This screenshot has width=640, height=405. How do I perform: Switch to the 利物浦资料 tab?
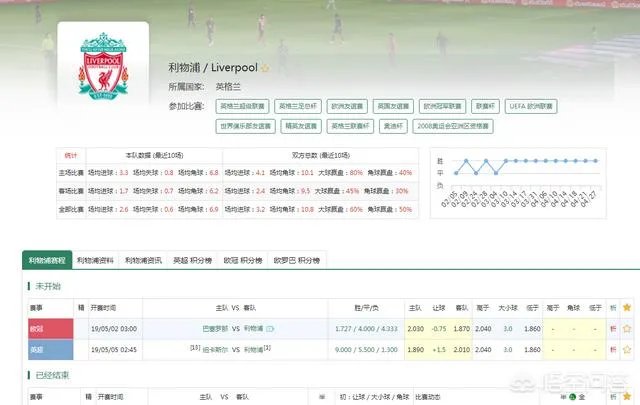pos(95,260)
